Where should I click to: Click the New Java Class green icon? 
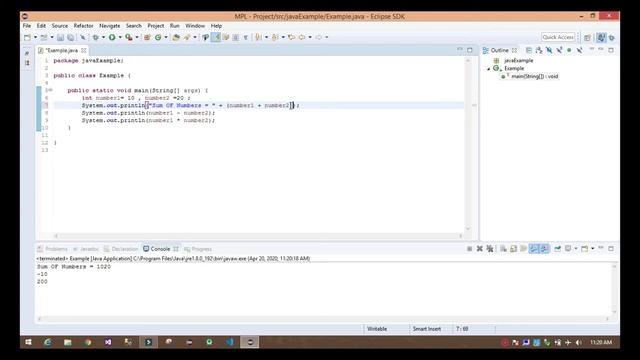click(x=158, y=37)
